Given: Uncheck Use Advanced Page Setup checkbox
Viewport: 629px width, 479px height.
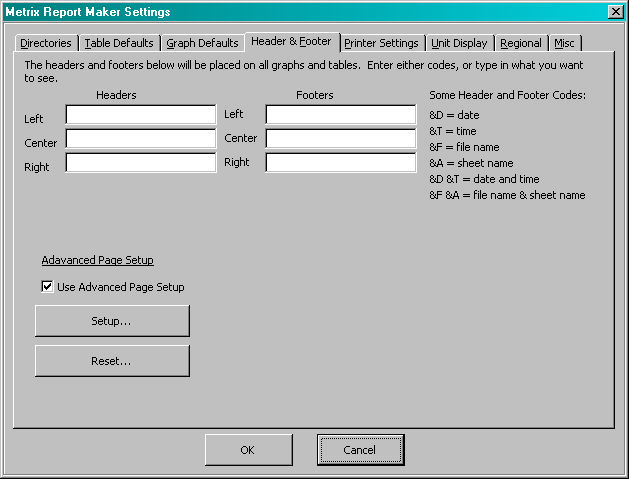Looking at the screenshot, I should tap(47, 287).
